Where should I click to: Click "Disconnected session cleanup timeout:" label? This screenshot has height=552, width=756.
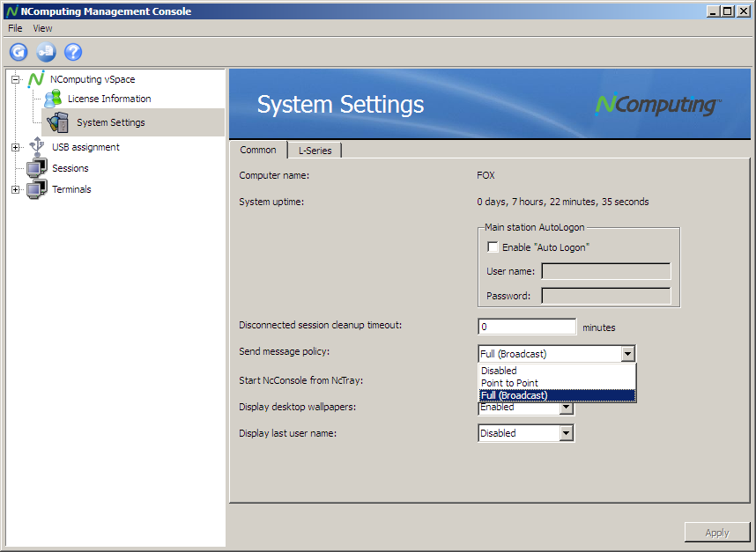(x=320, y=325)
